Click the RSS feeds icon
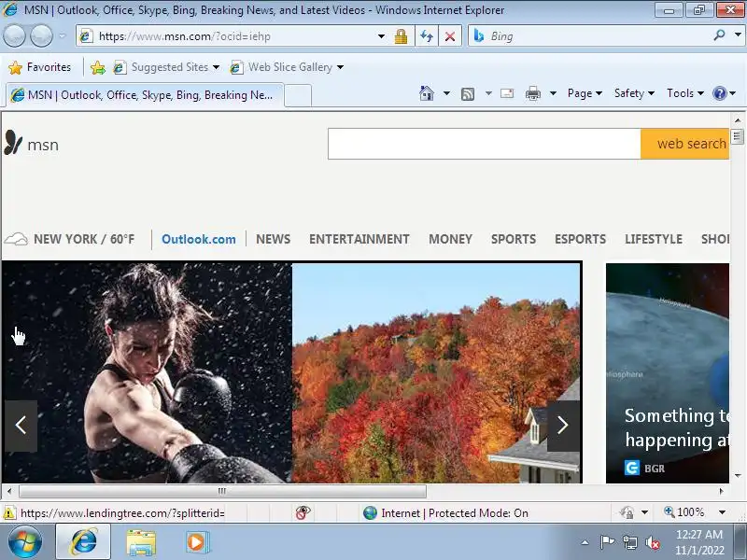Image resolution: width=747 pixels, height=560 pixels. 468,94
